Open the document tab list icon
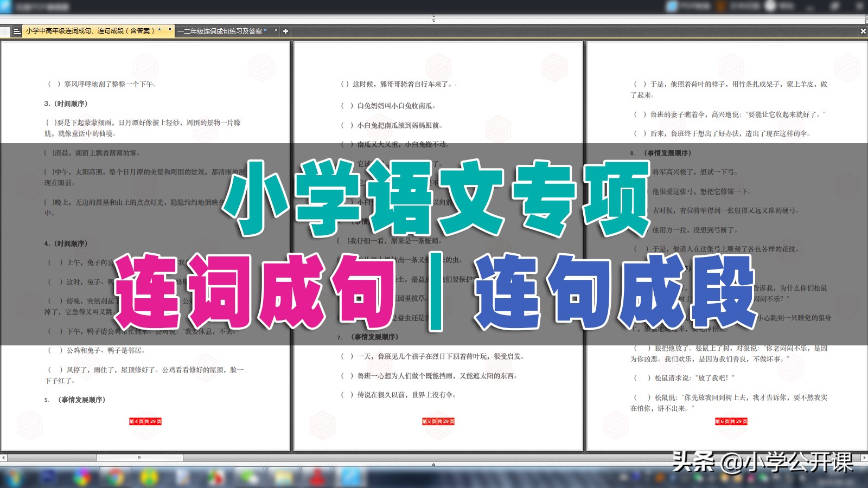 click(17, 31)
